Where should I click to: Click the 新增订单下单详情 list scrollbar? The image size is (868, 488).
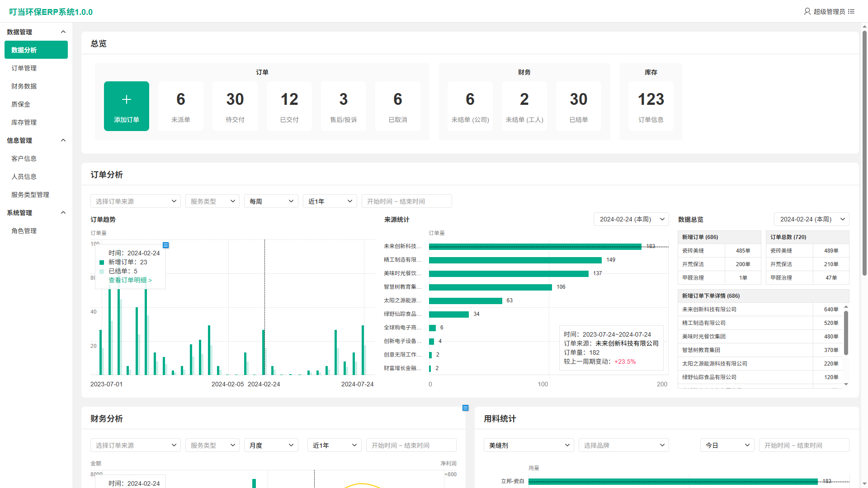846,333
